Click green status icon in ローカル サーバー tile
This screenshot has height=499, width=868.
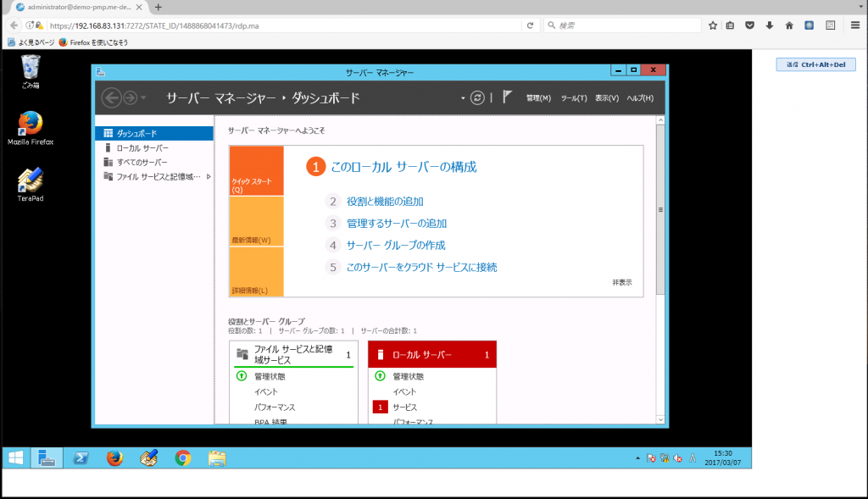click(380, 376)
